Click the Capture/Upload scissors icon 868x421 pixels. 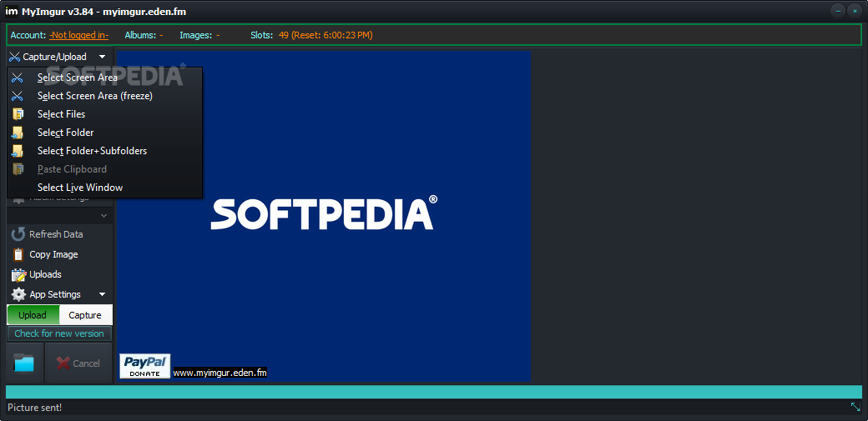pos(15,57)
